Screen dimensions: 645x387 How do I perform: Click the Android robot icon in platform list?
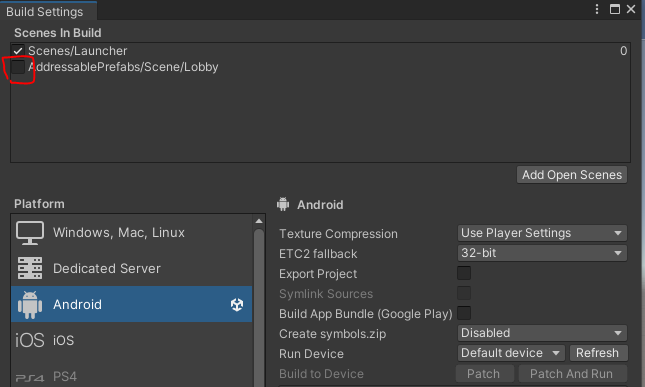tap(30, 304)
